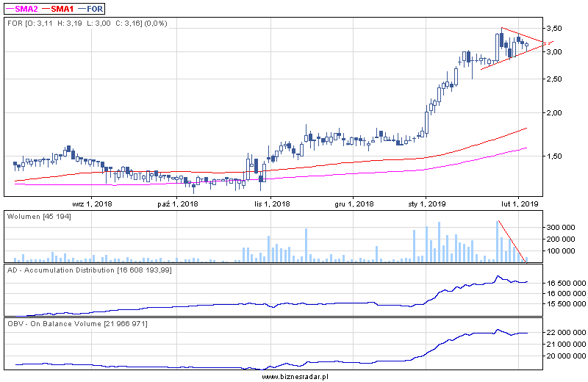
Task: Open the www.biznesradar.pl link
Action: [x=295, y=376]
